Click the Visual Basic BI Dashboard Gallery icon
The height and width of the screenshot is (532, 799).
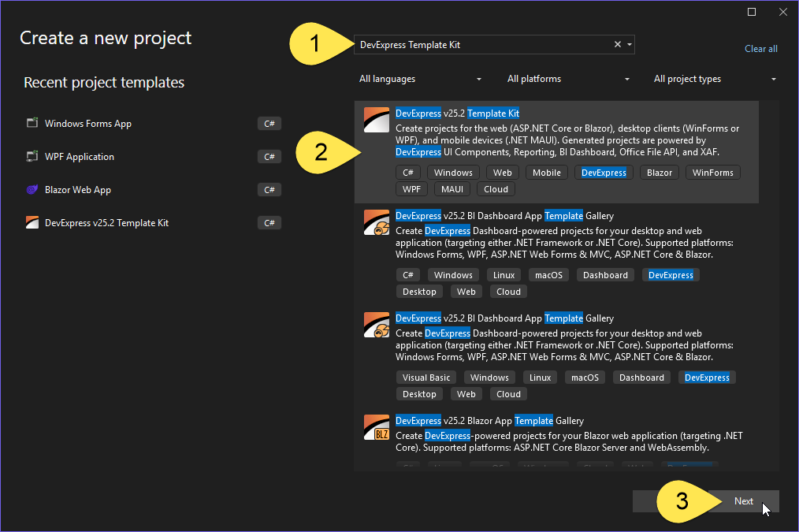coord(377,325)
